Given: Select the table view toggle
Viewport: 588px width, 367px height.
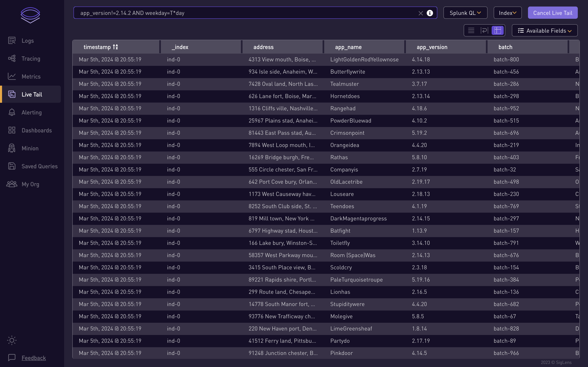Looking at the screenshot, I should (x=497, y=31).
